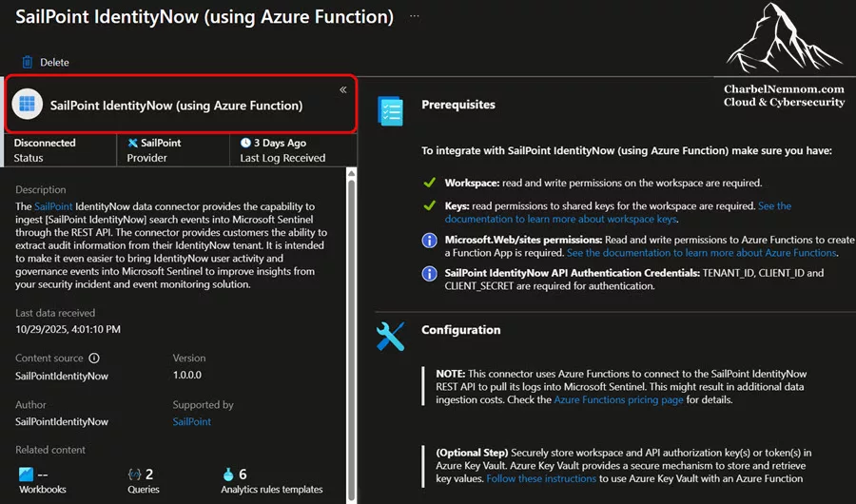Click the Delete trash icon
The height and width of the screenshot is (504, 856).
coord(28,62)
